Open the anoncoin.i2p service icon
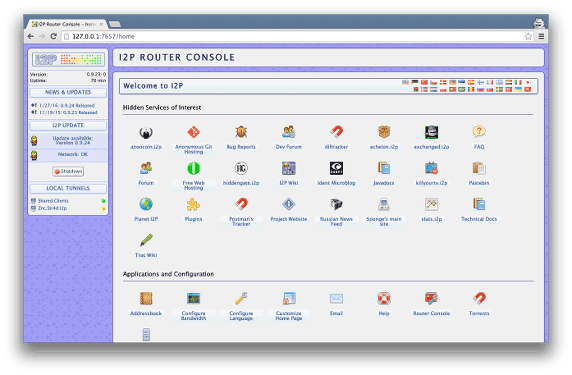Image resolution: width=572 pixels, height=375 pixels. point(146,132)
